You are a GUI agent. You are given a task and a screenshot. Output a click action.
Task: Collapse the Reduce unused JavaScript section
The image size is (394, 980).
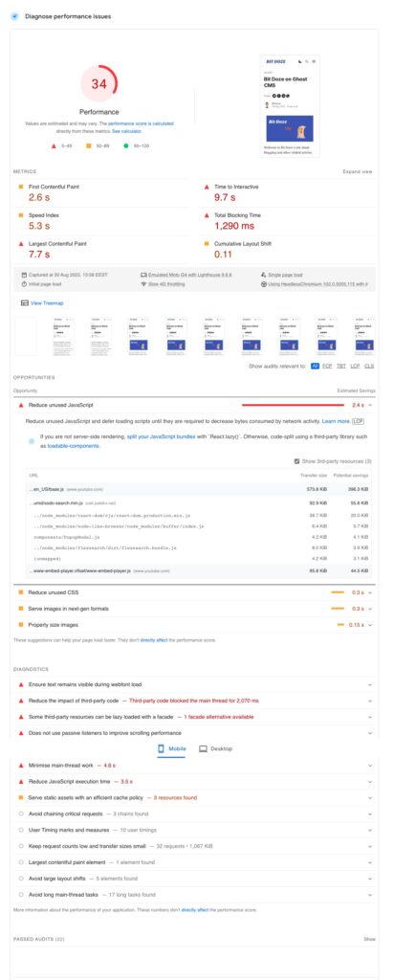(x=370, y=405)
